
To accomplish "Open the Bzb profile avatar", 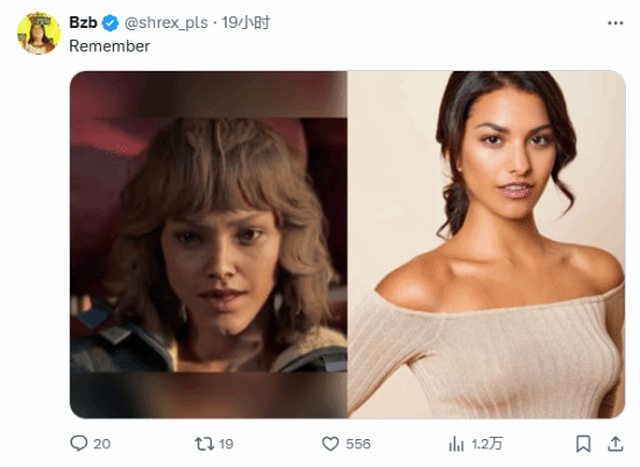I will point(39,33).
